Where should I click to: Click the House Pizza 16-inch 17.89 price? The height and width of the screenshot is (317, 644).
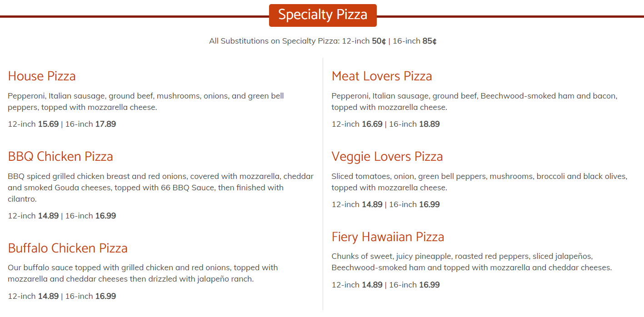105,124
